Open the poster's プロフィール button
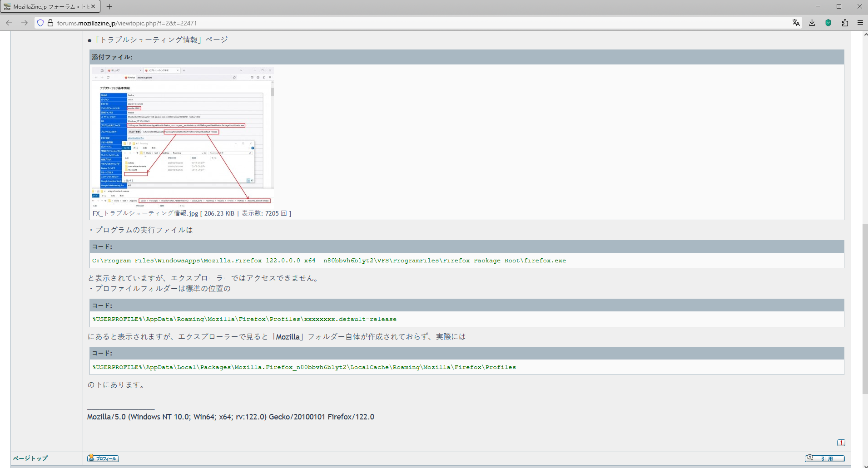 [x=103, y=458]
